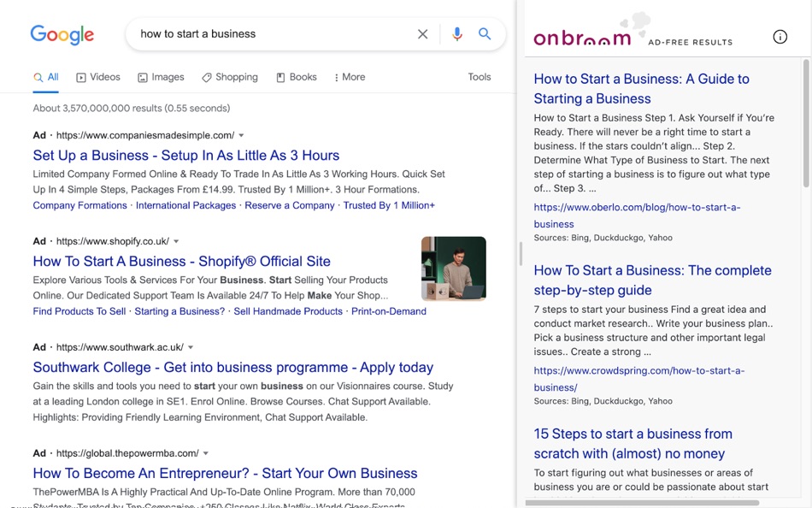The height and width of the screenshot is (508, 812).
Task: Click the Google logo
Action: tap(62, 35)
